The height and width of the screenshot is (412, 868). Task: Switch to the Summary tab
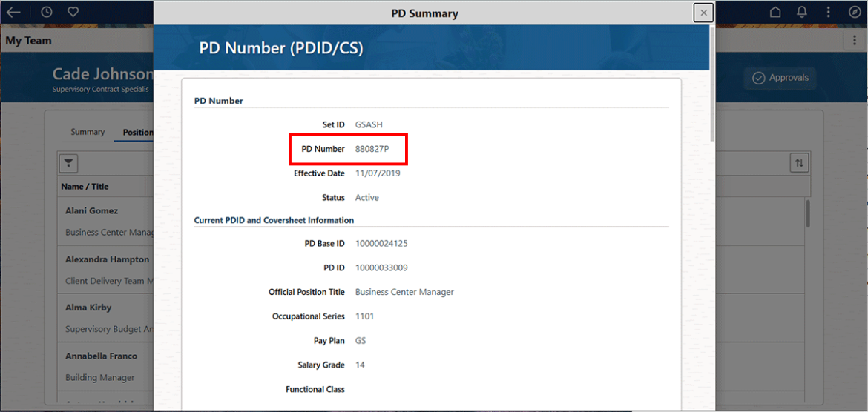pos(88,132)
